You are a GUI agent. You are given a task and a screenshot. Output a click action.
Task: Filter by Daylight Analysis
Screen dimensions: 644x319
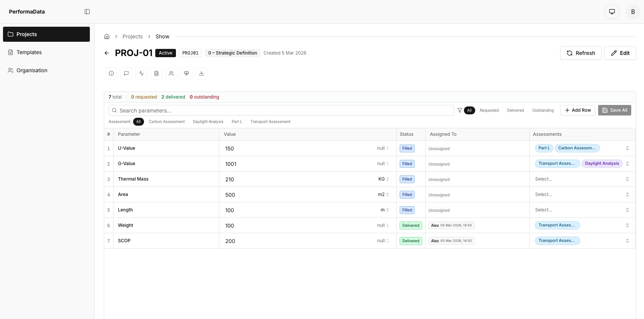[x=208, y=122]
